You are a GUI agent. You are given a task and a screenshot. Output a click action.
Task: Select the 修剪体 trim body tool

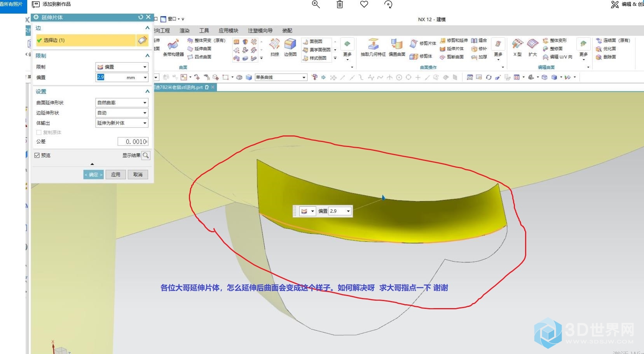(421, 56)
